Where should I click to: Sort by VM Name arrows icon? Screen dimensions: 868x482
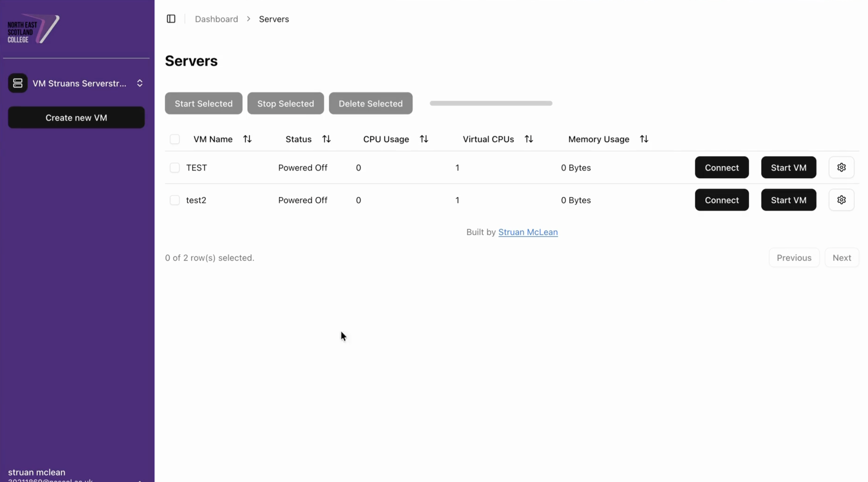(247, 139)
